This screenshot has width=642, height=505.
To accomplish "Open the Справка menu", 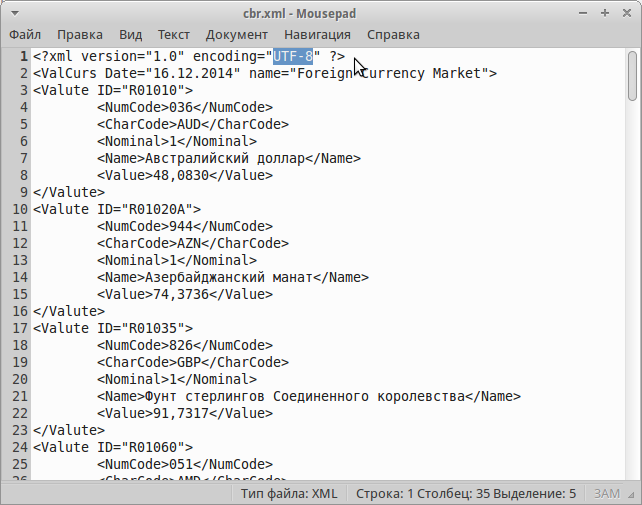I will coord(393,35).
